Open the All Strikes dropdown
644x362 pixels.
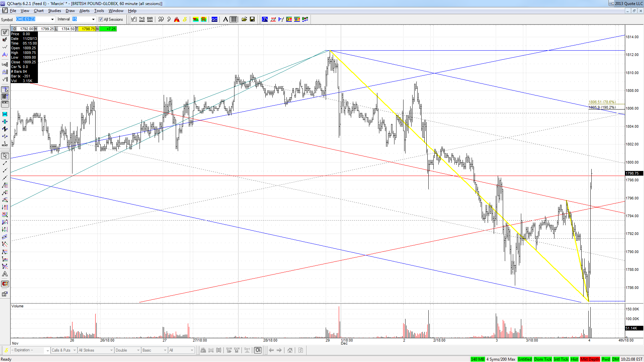coord(96,350)
